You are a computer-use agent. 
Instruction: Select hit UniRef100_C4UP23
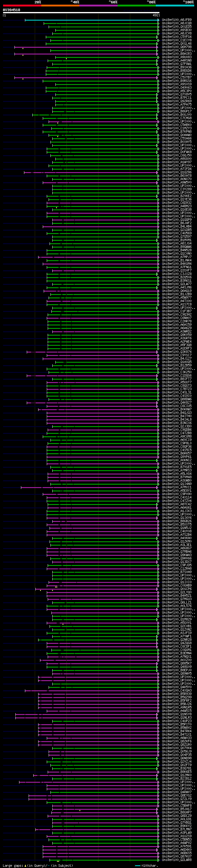click(177, 721)
